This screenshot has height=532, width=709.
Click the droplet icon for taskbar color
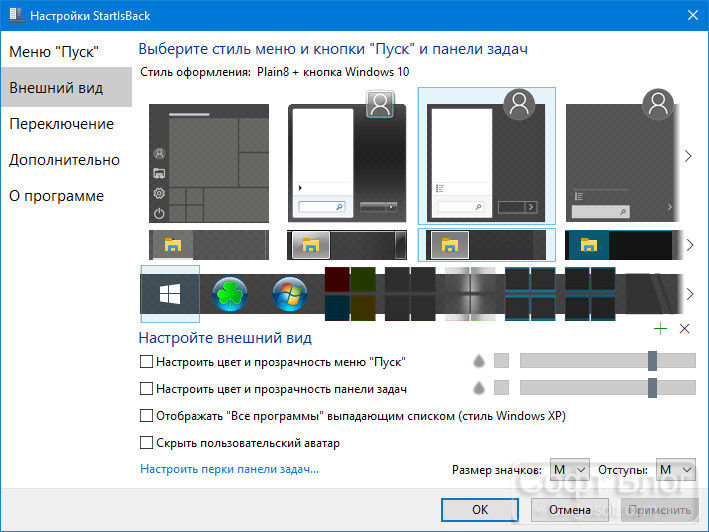pyautogui.click(x=479, y=388)
